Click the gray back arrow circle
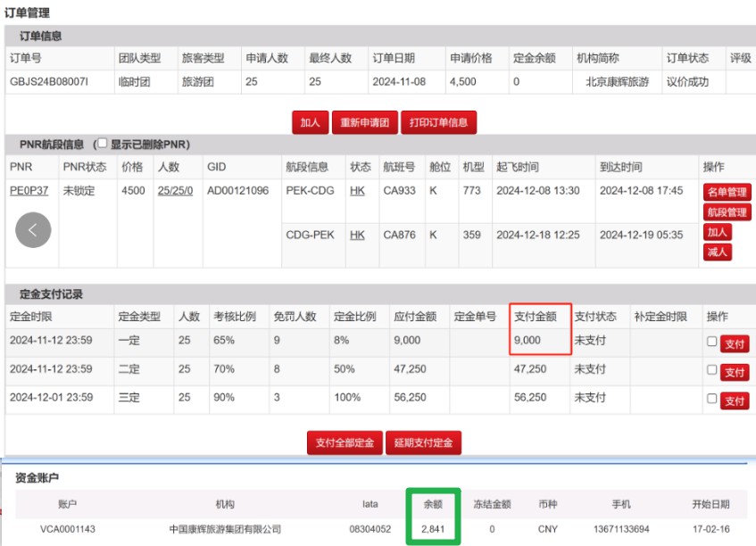The height and width of the screenshot is (546, 756). (33, 230)
